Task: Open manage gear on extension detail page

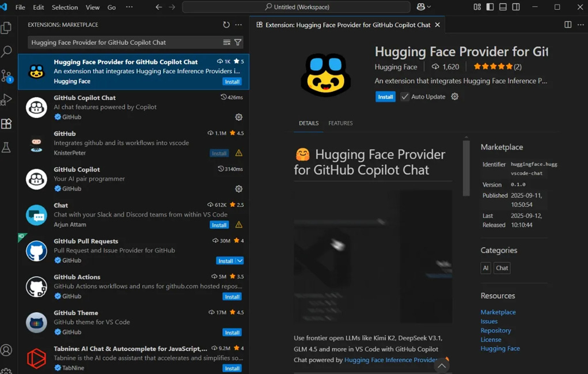Action: (454, 96)
